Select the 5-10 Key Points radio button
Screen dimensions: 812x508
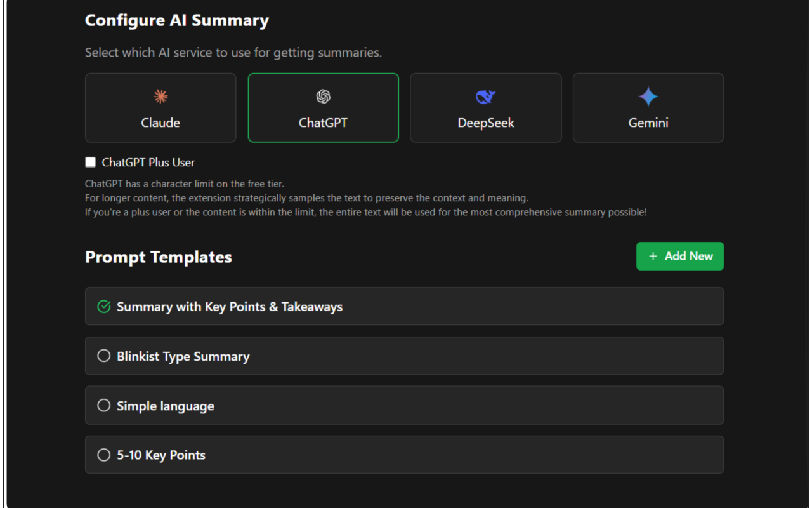click(x=104, y=455)
